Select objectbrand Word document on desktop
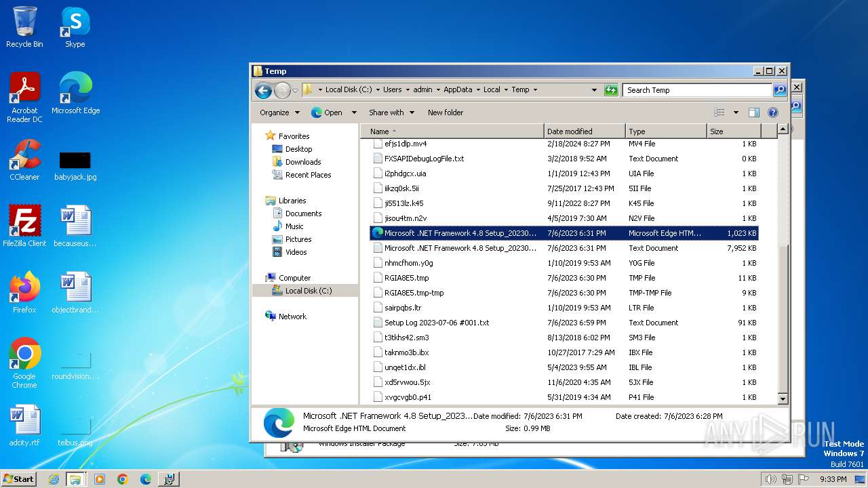868x488 pixels. (75, 292)
